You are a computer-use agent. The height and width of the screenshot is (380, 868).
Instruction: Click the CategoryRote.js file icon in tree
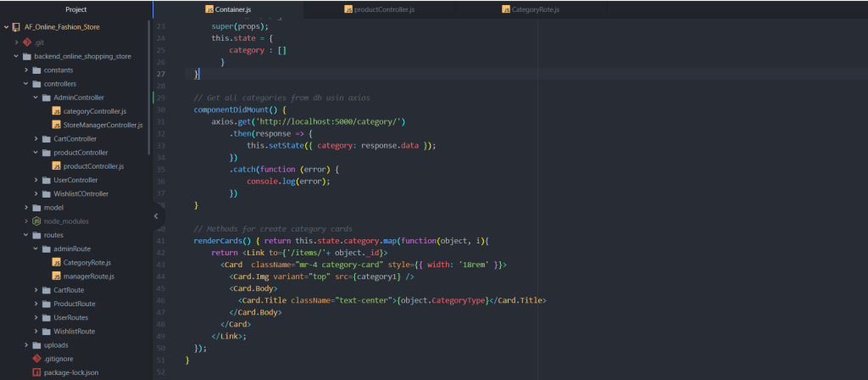pyautogui.click(x=57, y=263)
